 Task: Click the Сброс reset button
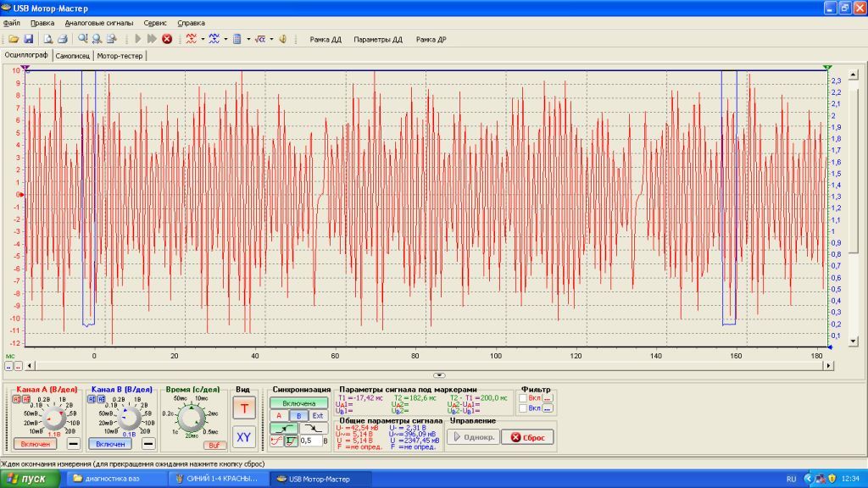pos(527,437)
